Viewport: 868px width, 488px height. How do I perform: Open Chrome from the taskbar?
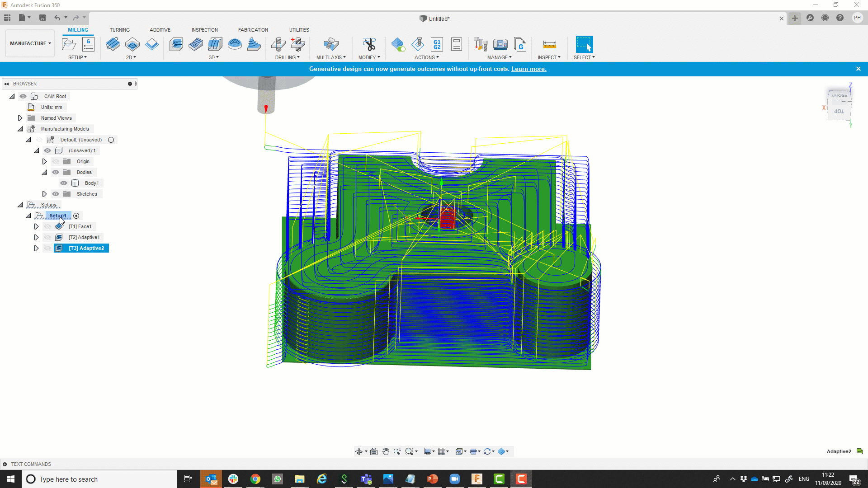(x=255, y=479)
